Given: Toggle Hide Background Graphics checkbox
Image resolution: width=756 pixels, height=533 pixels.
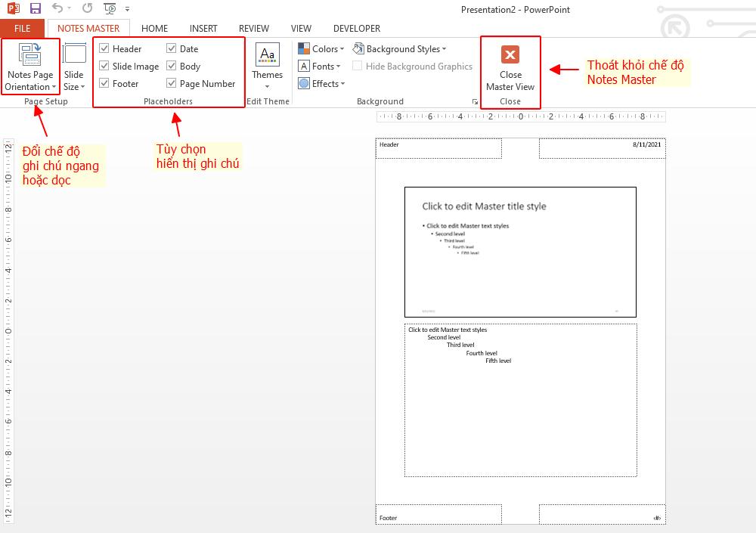Looking at the screenshot, I should tap(357, 66).
